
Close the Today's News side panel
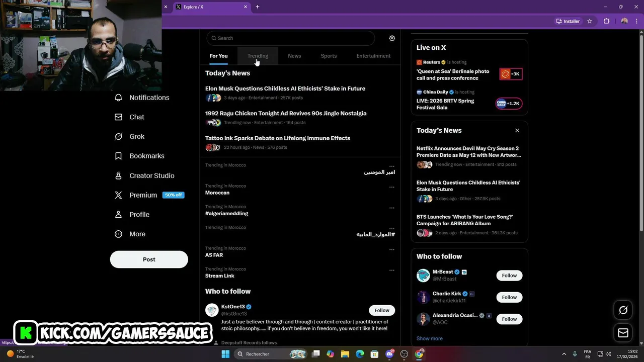point(517,130)
